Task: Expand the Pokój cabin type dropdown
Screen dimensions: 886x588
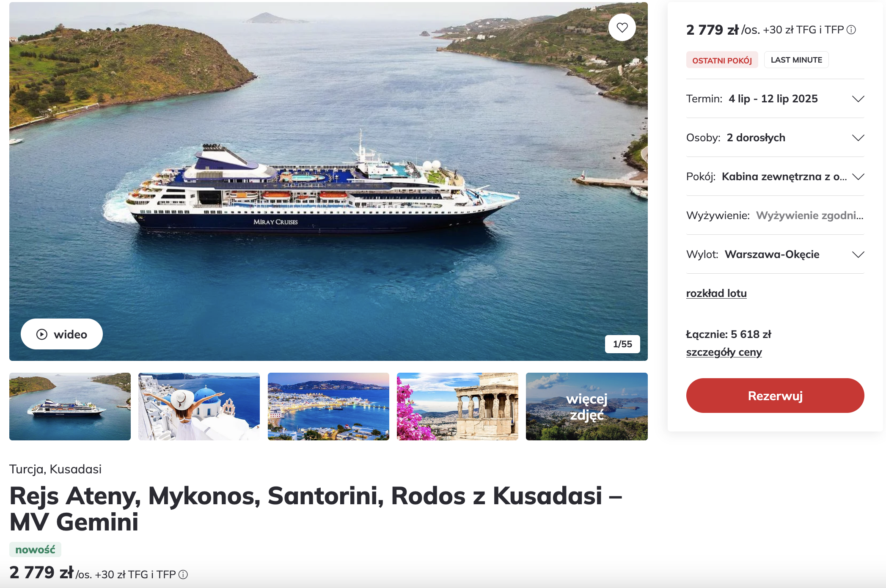Action: point(775,176)
